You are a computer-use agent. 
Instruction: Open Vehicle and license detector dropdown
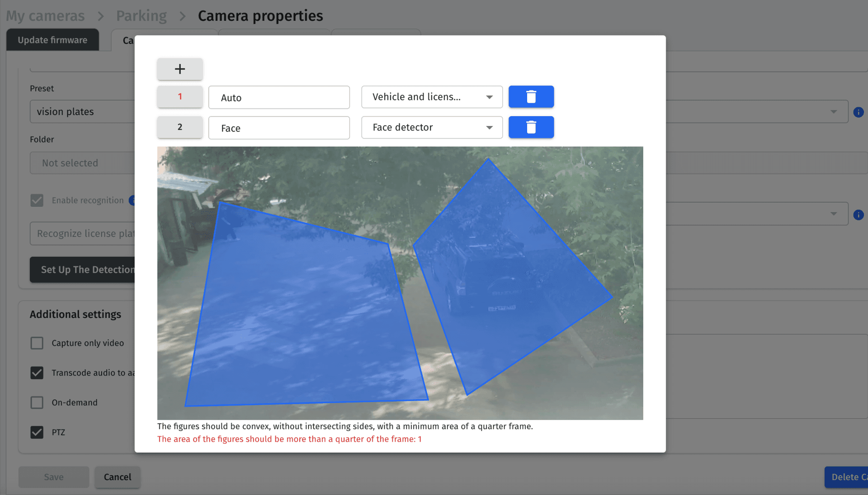431,97
